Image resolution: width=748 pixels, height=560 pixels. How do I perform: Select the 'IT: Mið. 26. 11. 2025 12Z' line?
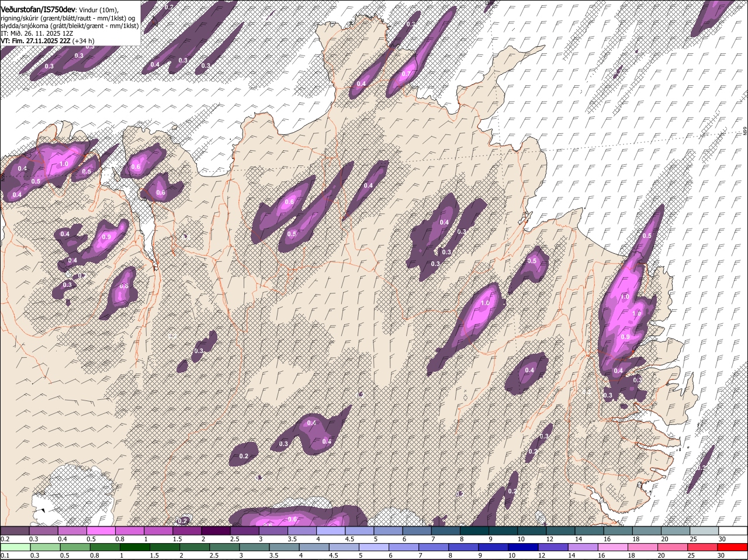coord(37,33)
